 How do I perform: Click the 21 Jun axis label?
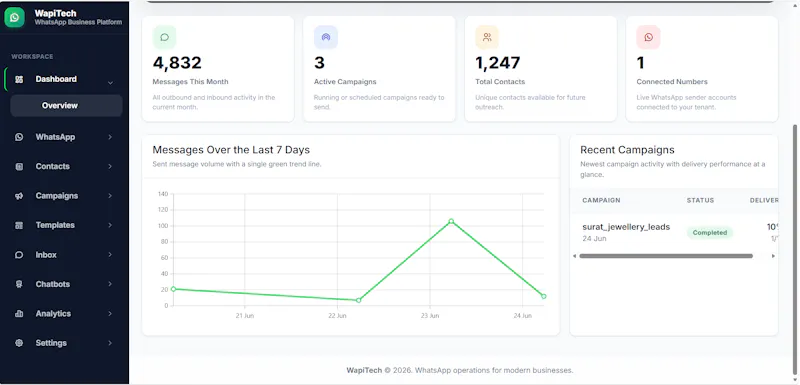(245, 316)
